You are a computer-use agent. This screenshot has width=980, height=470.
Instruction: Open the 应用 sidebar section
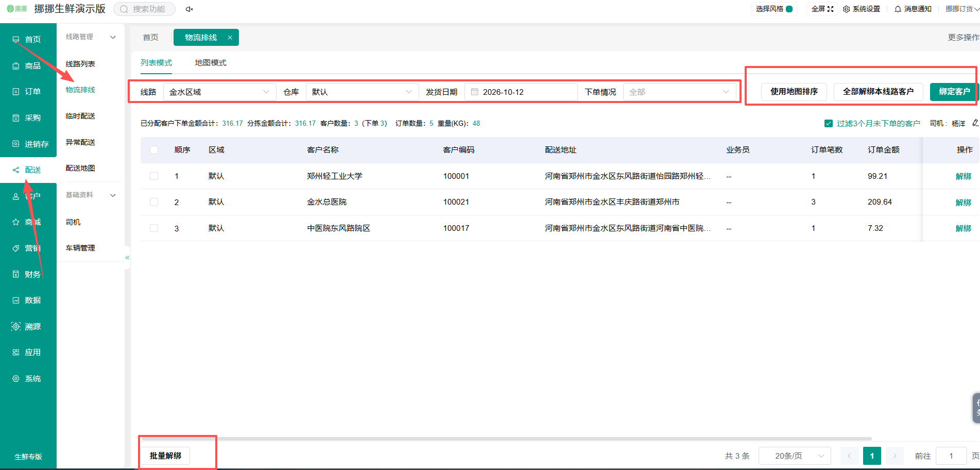[28, 352]
